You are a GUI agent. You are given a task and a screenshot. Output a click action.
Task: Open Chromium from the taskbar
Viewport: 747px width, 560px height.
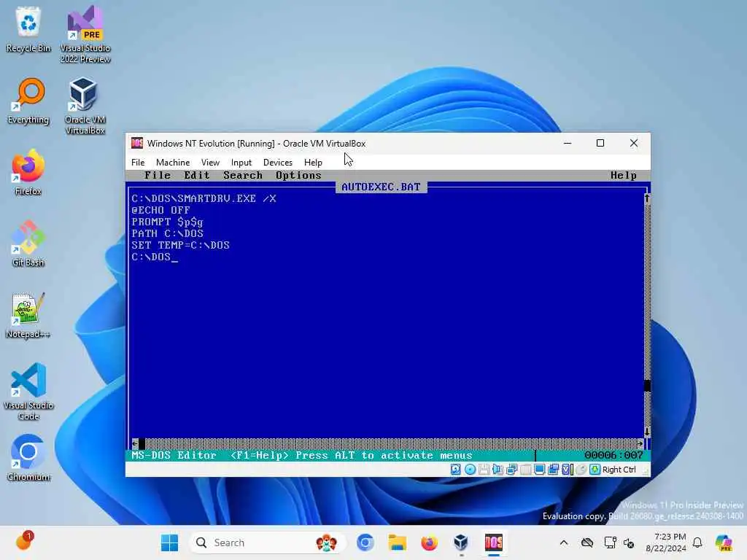click(365, 542)
